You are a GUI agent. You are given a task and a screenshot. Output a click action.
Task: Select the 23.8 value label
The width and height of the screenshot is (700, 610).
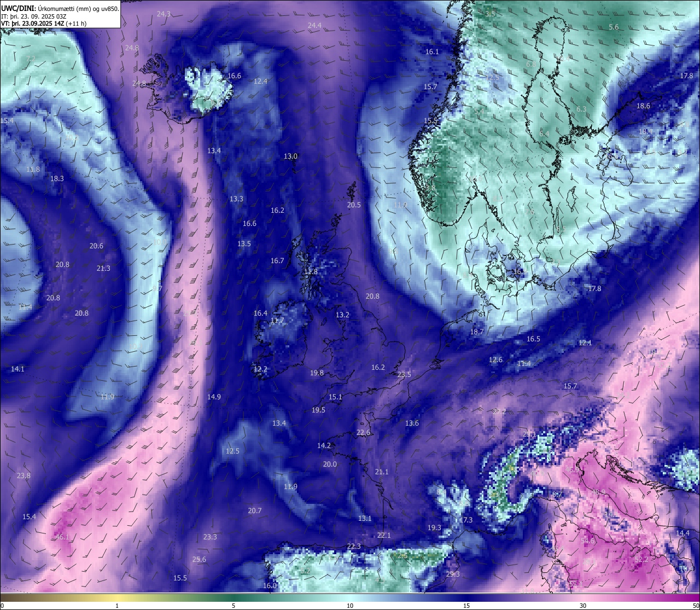(24, 475)
